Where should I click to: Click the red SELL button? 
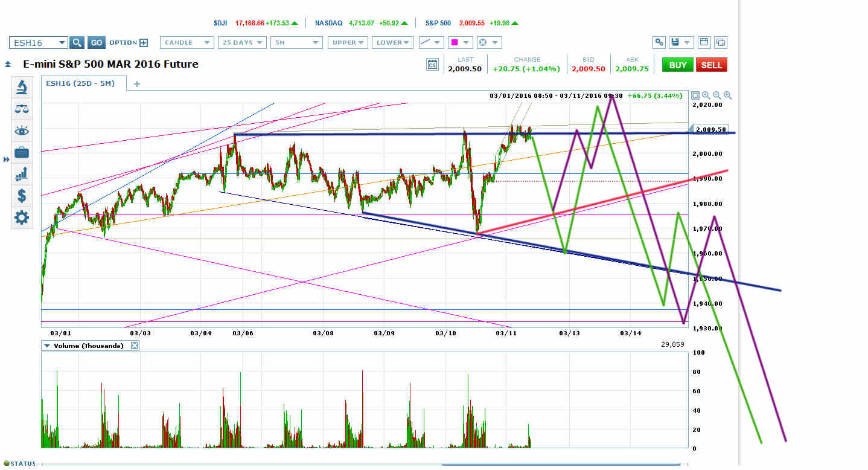coord(712,65)
